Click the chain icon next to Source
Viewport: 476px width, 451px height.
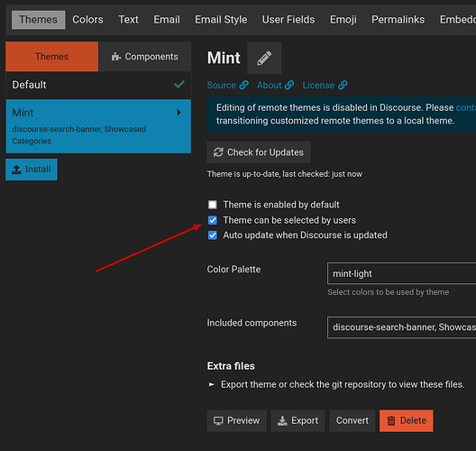point(243,85)
